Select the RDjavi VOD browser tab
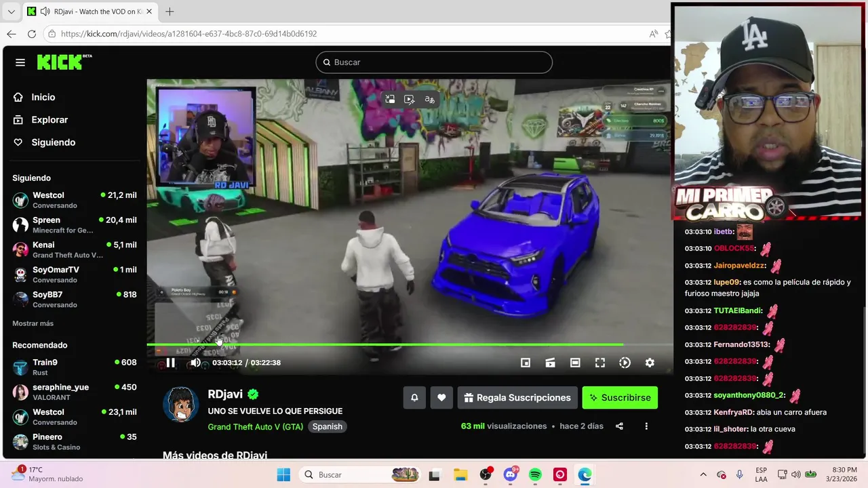Viewport: 868px width, 488px height. [x=90, y=12]
